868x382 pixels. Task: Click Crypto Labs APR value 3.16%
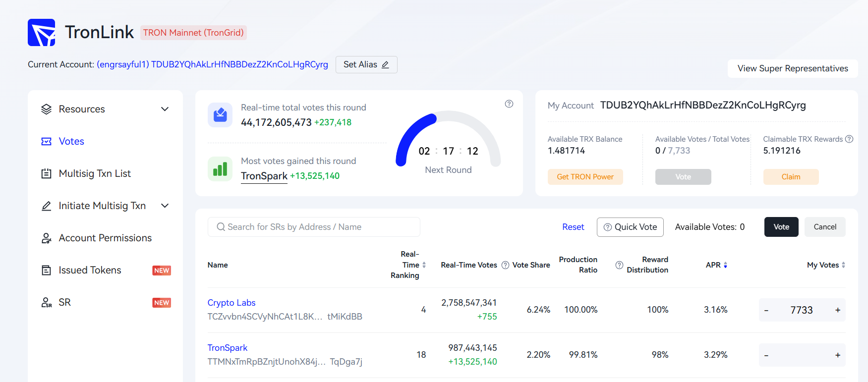coord(716,310)
